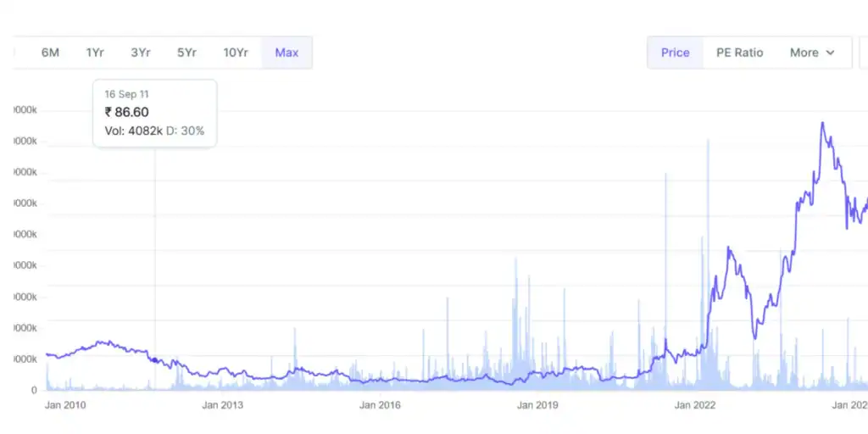Switch chart to 1Yr range
Viewport: 868px width, 434px height.
(x=95, y=53)
